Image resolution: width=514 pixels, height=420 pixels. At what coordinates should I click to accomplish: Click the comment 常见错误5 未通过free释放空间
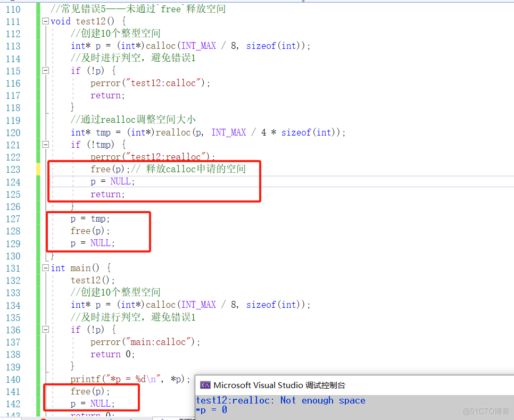[x=138, y=9]
